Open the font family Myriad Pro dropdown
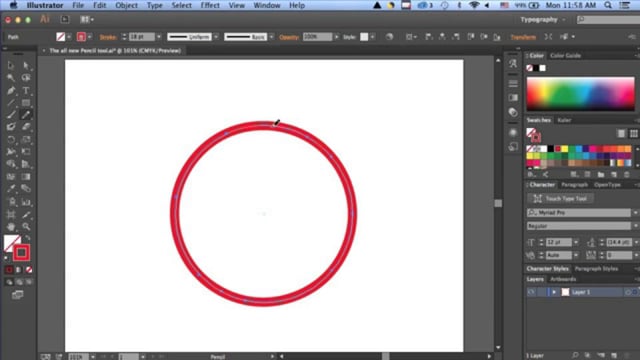The width and height of the screenshot is (640, 360). coord(635,213)
